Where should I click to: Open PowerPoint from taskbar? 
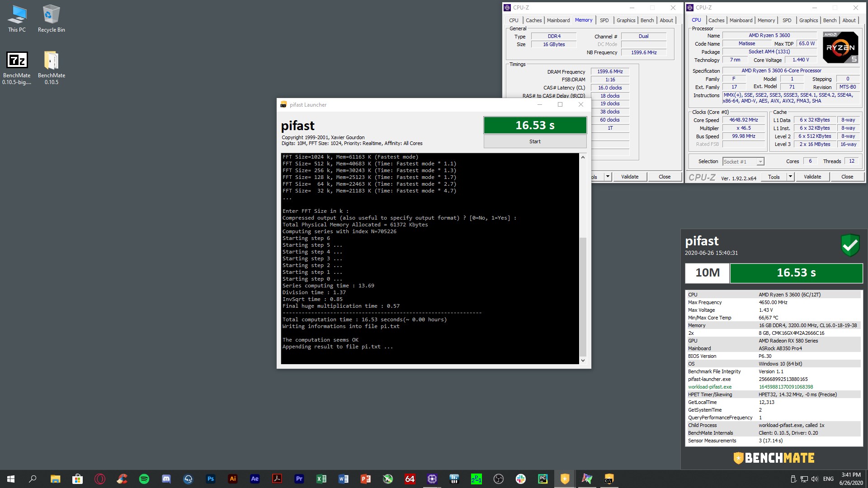coord(365,479)
